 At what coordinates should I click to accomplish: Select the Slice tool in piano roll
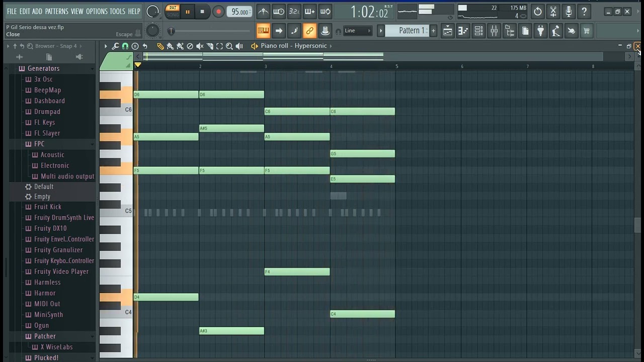(210, 46)
